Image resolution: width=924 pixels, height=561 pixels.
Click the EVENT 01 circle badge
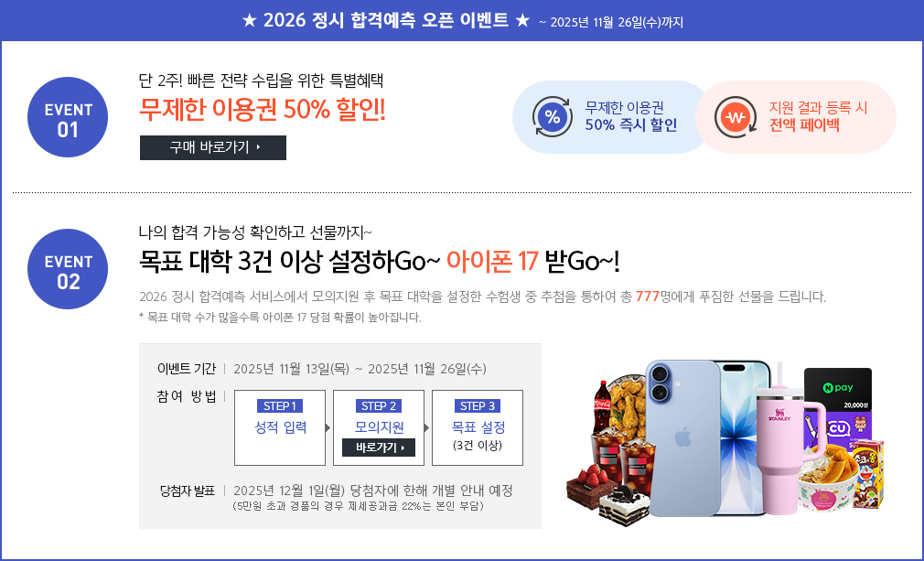(68, 117)
